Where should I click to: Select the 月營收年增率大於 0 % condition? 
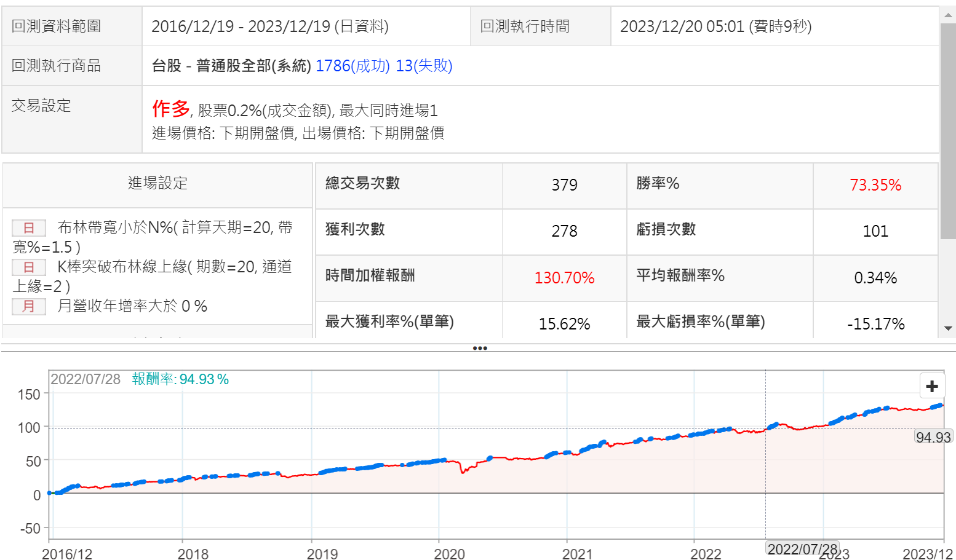(132, 306)
